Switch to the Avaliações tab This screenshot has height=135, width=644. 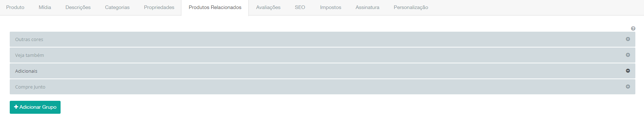(x=268, y=8)
